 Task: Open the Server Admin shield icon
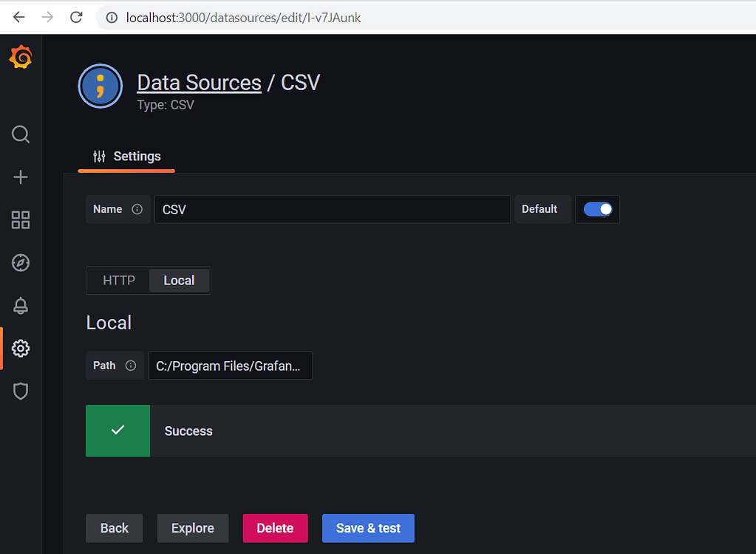pyautogui.click(x=20, y=391)
